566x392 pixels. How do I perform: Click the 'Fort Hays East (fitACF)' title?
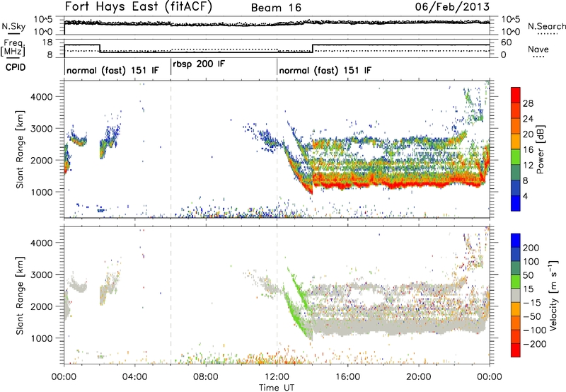pos(138,7)
